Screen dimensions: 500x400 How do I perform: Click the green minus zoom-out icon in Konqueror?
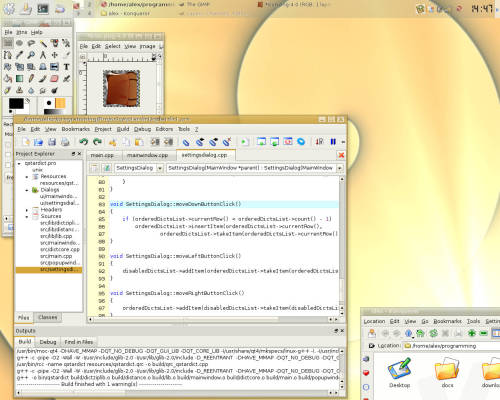pos(484,333)
